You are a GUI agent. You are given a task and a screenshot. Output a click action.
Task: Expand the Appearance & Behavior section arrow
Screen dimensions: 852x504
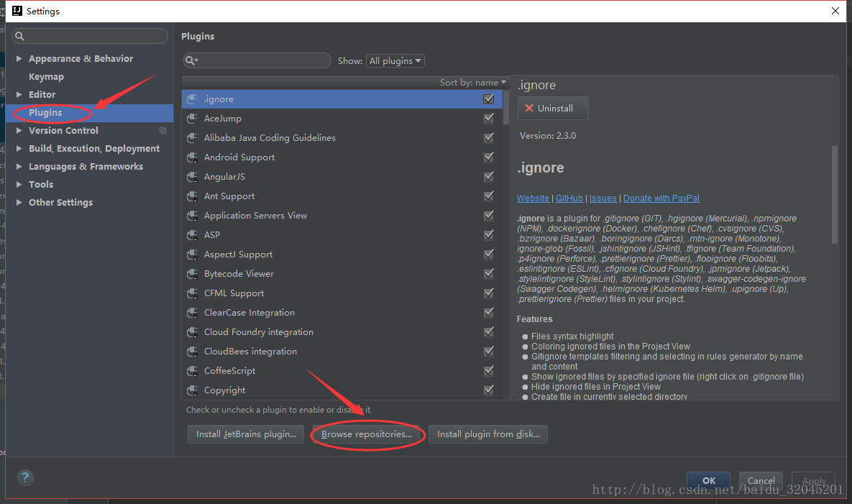point(19,59)
